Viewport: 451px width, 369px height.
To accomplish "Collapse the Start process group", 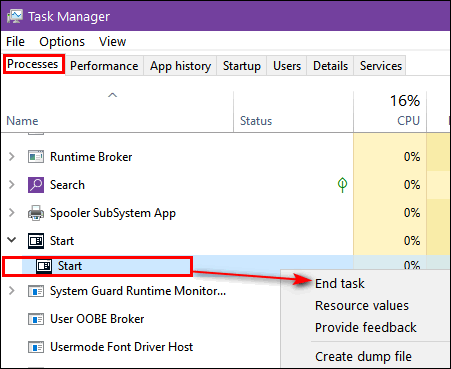I will (x=12, y=240).
